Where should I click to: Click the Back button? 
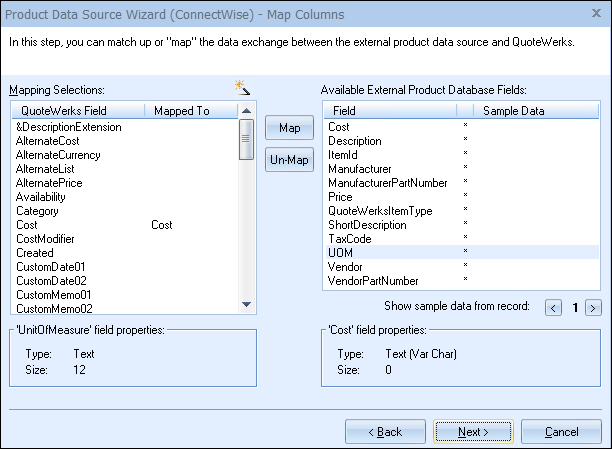click(385, 432)
